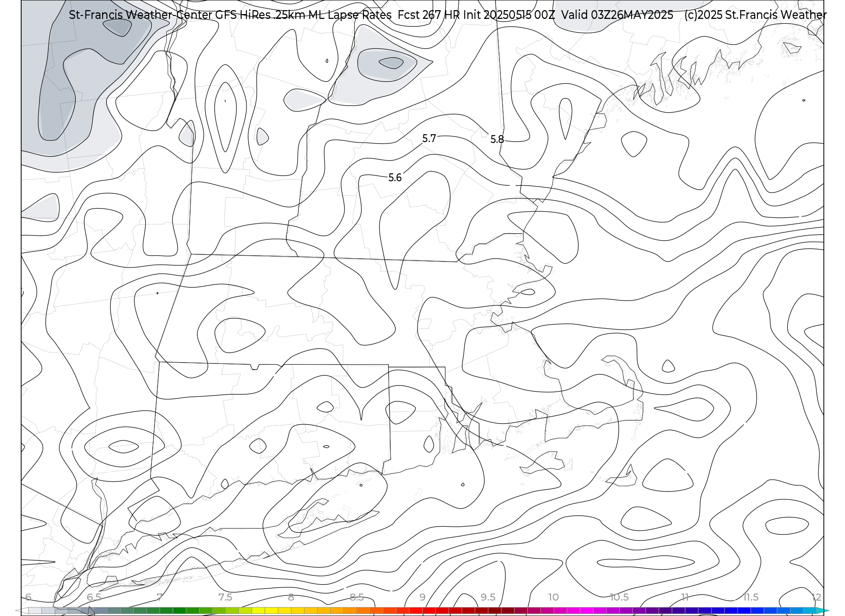The width and height of the screenshot is (845, 616).
Task: Click the color bar label 10
Action: click(x=554, y=597)
